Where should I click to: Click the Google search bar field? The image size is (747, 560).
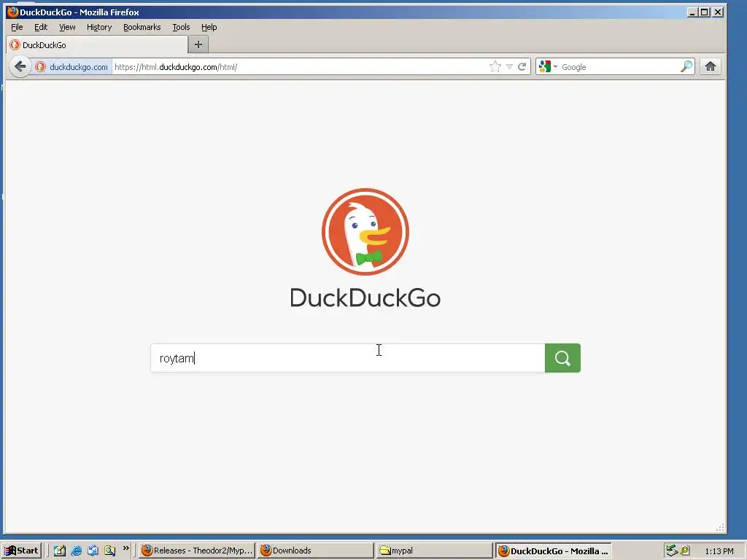coord(619,66)
